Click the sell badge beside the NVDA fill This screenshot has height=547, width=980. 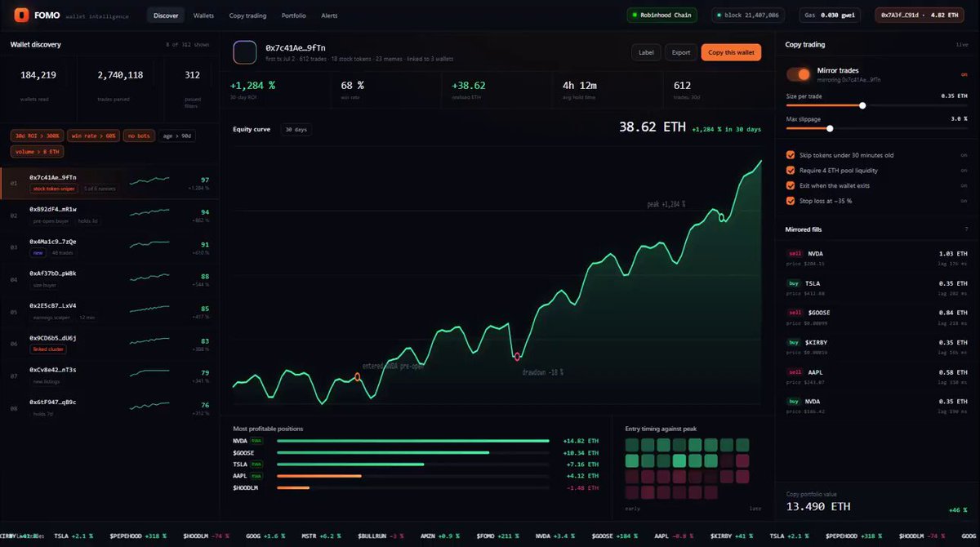click(x=795, y=254)
